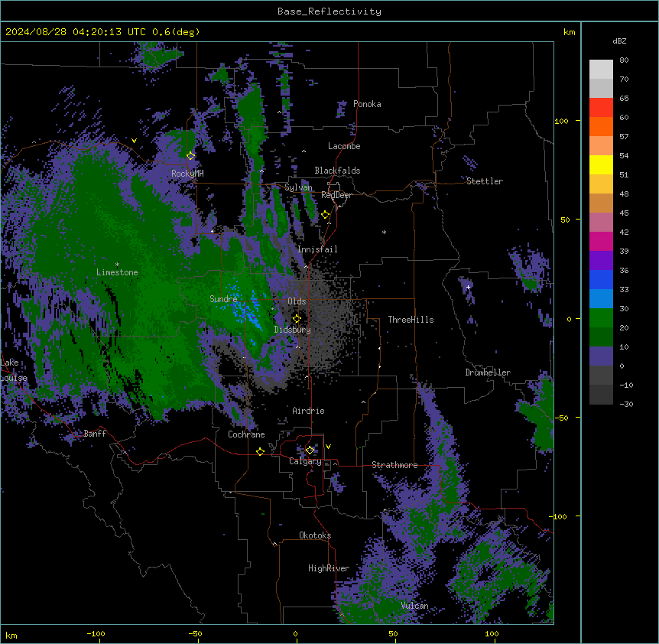Click the RockyMH label
Viewport: 659px width, 644px height.
click(x=187, y=174)
